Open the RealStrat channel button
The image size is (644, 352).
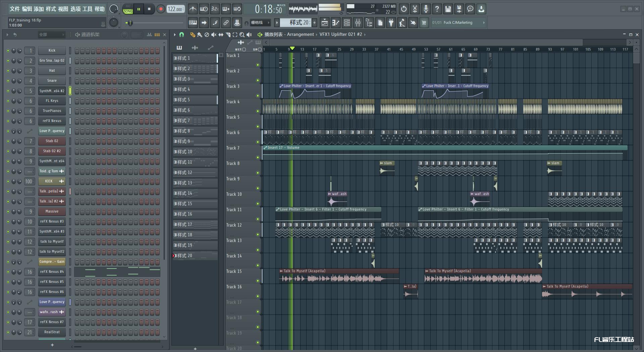coord(52,332)
